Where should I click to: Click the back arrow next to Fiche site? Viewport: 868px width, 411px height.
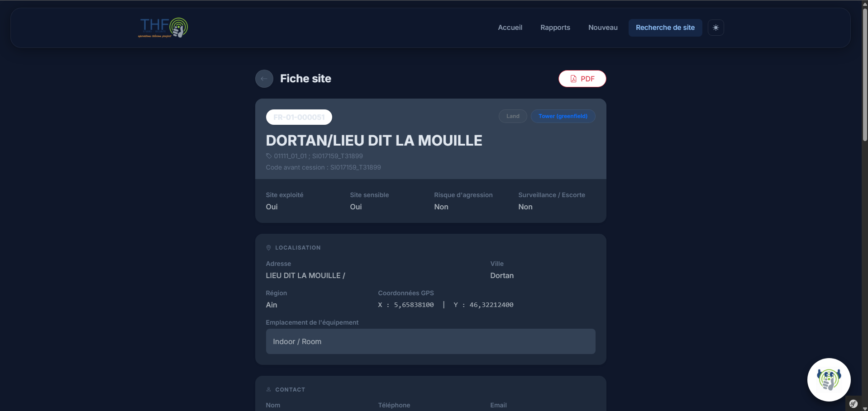pos(264,78)
